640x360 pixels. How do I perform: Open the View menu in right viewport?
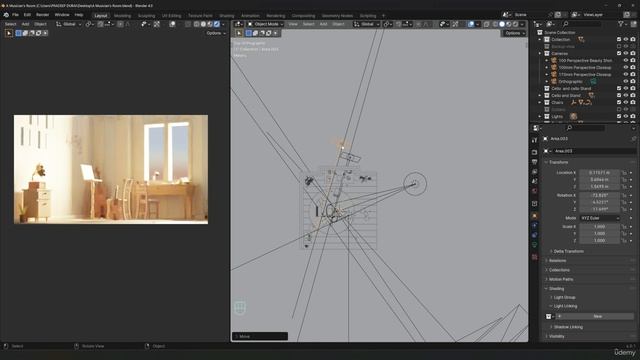(x=293, y=24)
